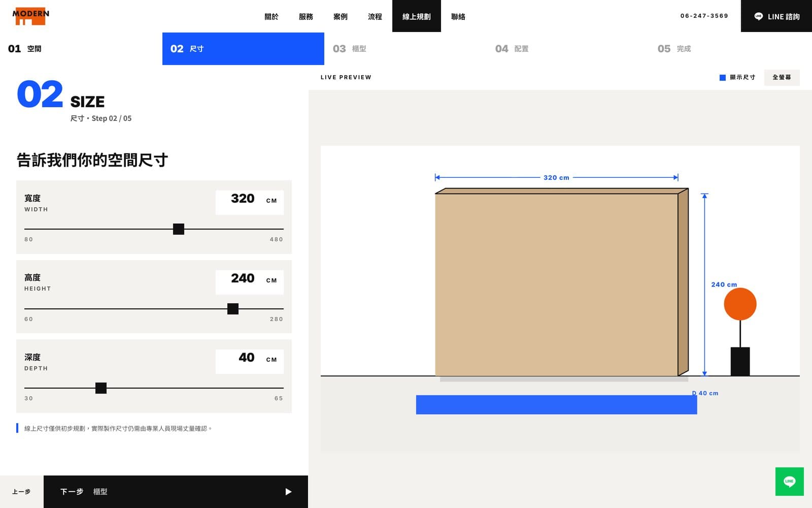This screenshot has height=508, width=812.
Task: Toggle the 顯示尺寸 blue checkbox
Action: coord(723,78)
